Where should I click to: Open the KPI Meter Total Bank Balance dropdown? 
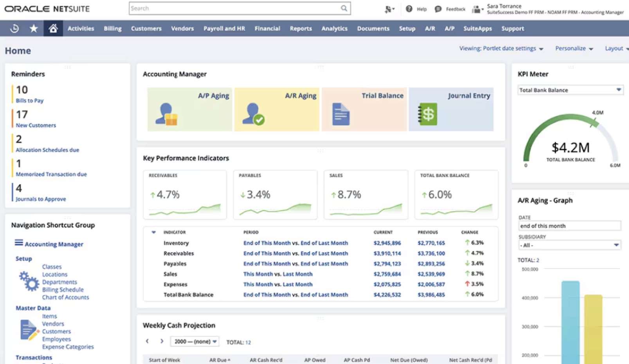pos(570,90)
